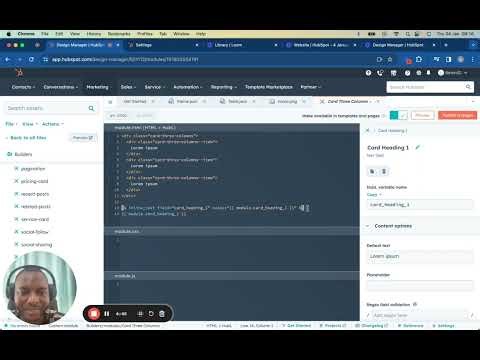
Task: Switch to the theme.json editor tab
Action: (187, 101)
